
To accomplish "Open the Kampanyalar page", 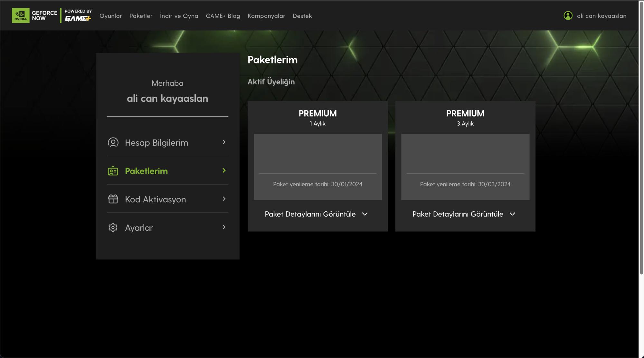I will (266, 16).
